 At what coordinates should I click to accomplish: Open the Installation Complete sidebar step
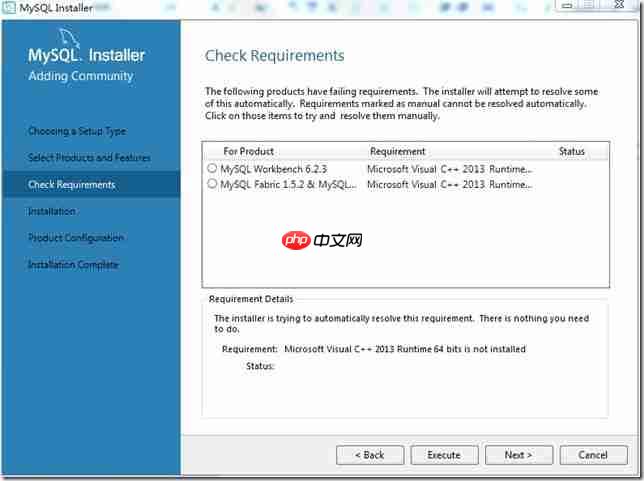click(x=73, y=265)
